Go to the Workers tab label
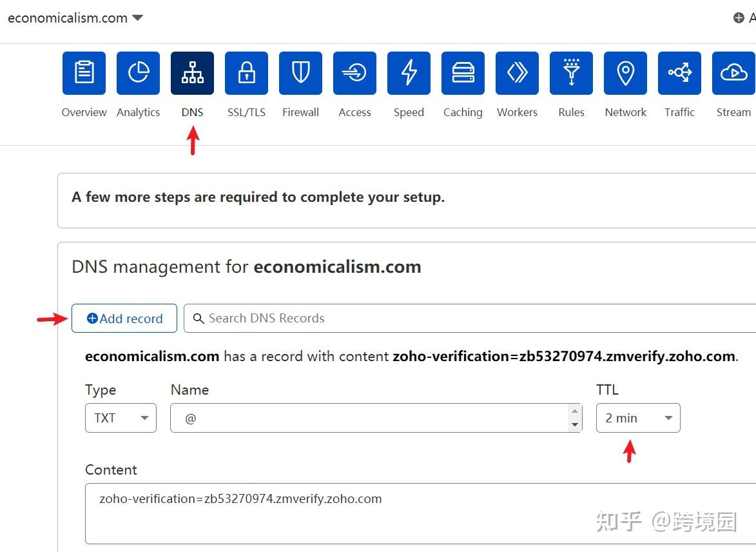756x552 pixels. pyautogui.click(x=518, y=112)
